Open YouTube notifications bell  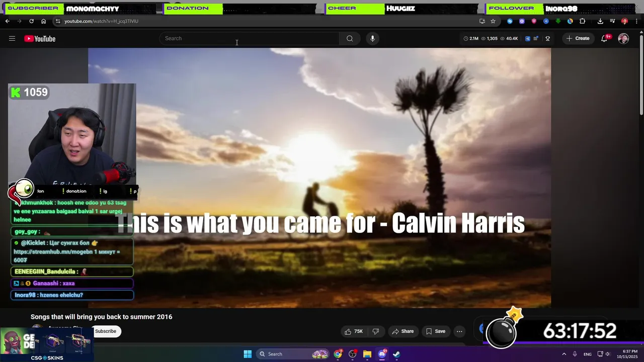tap(605, 39)
